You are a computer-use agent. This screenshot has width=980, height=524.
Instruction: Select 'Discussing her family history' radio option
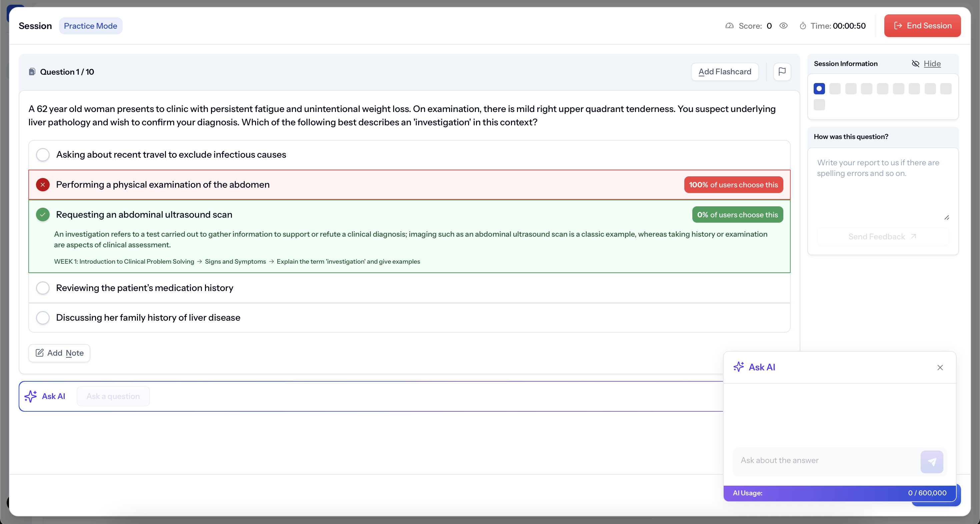point(43,317)
